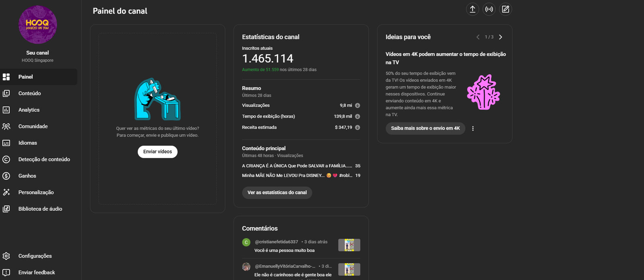Click the green C commenter avatar
This screenshot has width=644, height=280.
[246, 243]
